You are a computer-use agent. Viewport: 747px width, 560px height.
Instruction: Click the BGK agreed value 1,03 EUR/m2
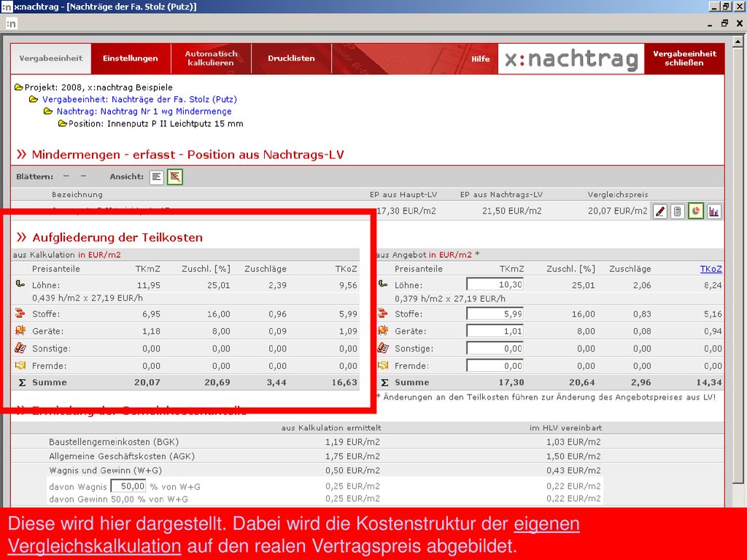pyautogui.click(x=573, y=442)
